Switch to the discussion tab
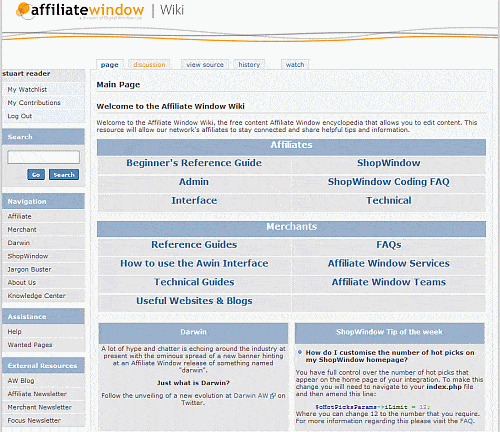This screenshot has width=500, height=432. [x=149, y=64]
